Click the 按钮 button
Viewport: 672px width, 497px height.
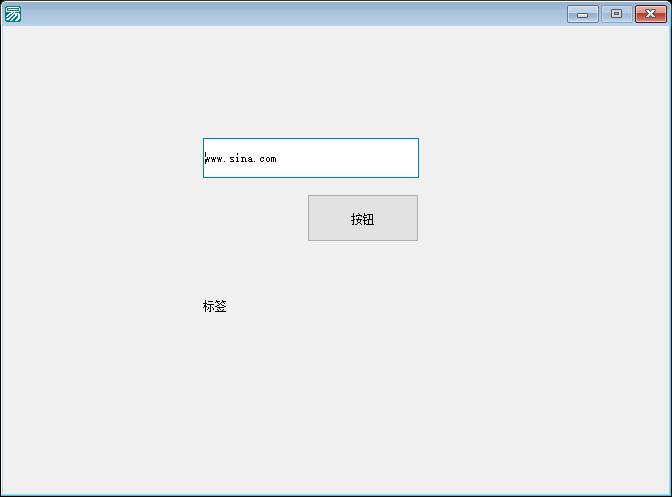click(363, 218)
